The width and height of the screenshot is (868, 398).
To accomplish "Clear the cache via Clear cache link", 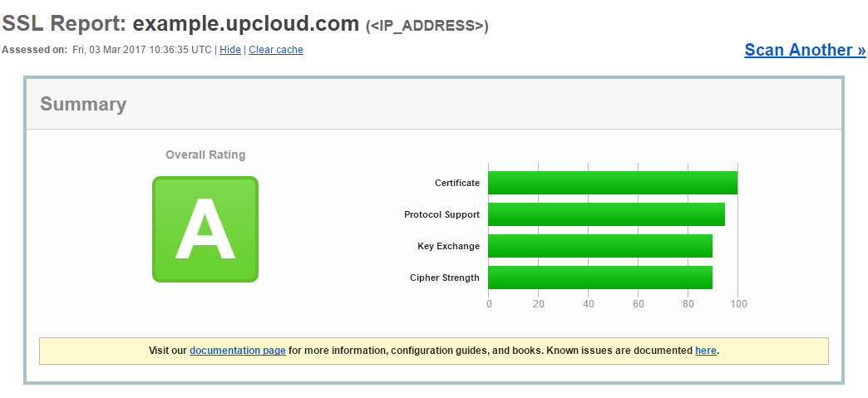I will point(276,50).
